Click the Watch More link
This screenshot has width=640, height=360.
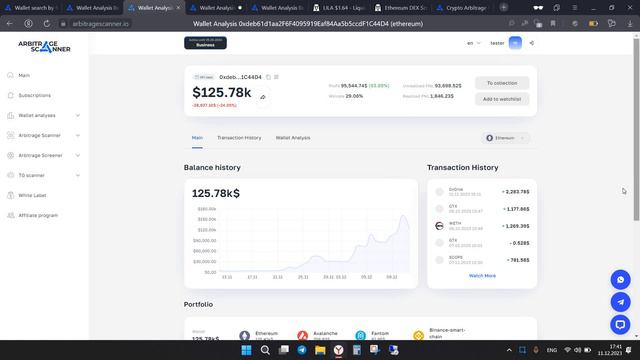click(482, 276)
